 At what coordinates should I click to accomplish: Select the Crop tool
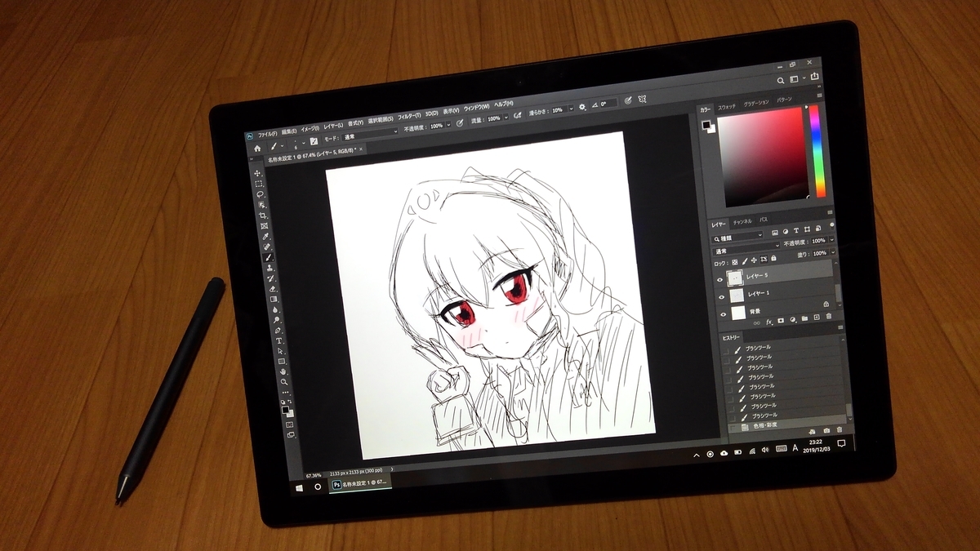[x=263, y=215]
